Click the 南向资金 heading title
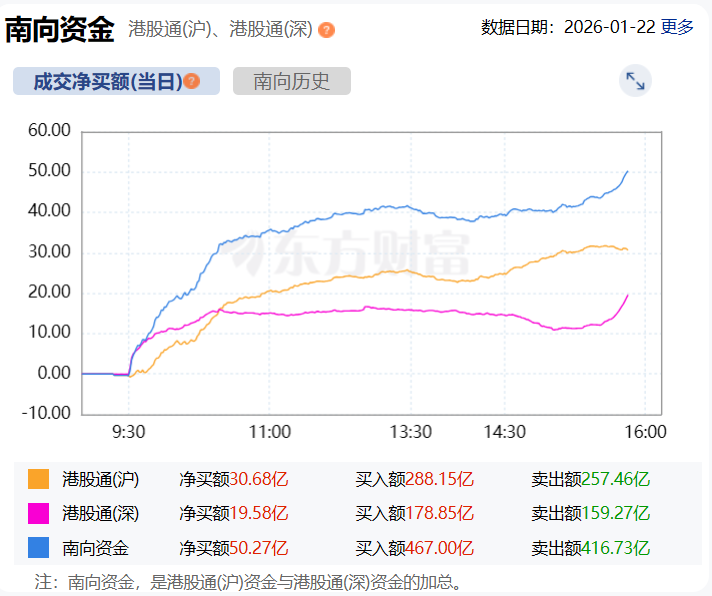 coord(59,29)
